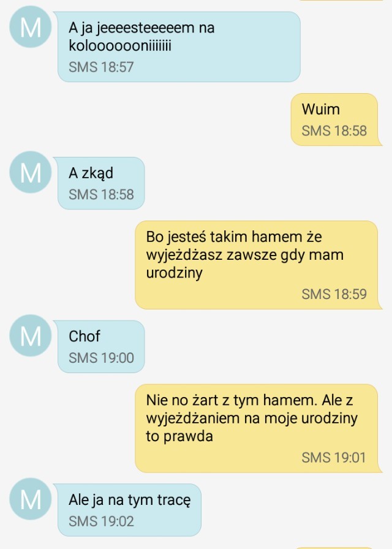This screenshot has width=392, height=549.
Task: Tap the SMS 19:01 timestamp
Action: click(x=334, y=457)
